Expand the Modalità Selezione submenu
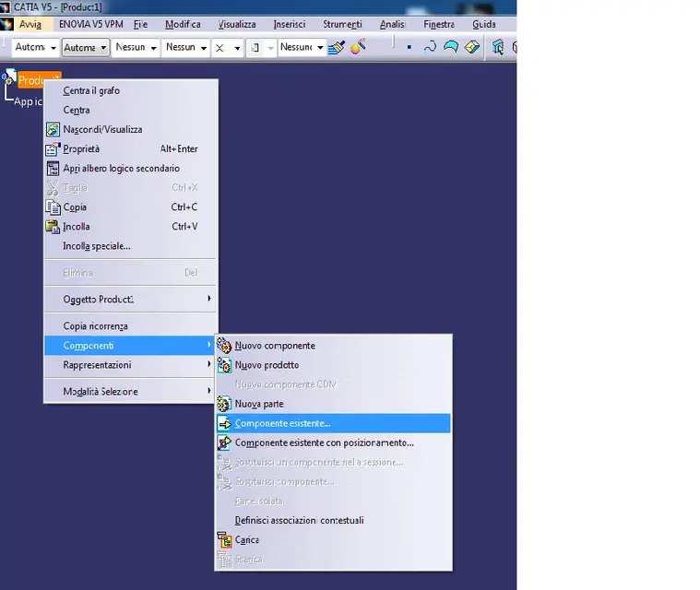This screenshot has height=590, width=700. 130,392
